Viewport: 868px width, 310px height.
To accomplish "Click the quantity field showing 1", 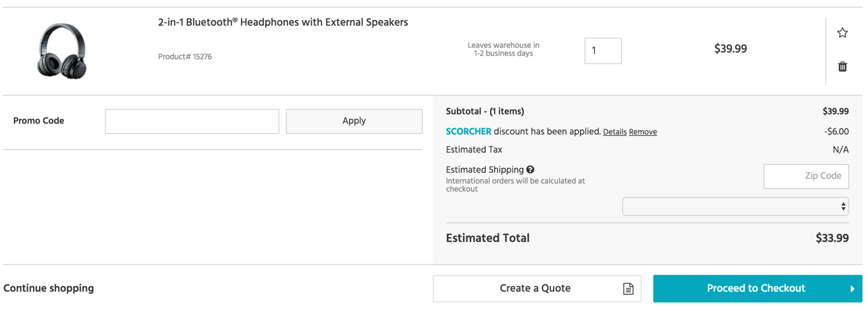I will point(602,51).
